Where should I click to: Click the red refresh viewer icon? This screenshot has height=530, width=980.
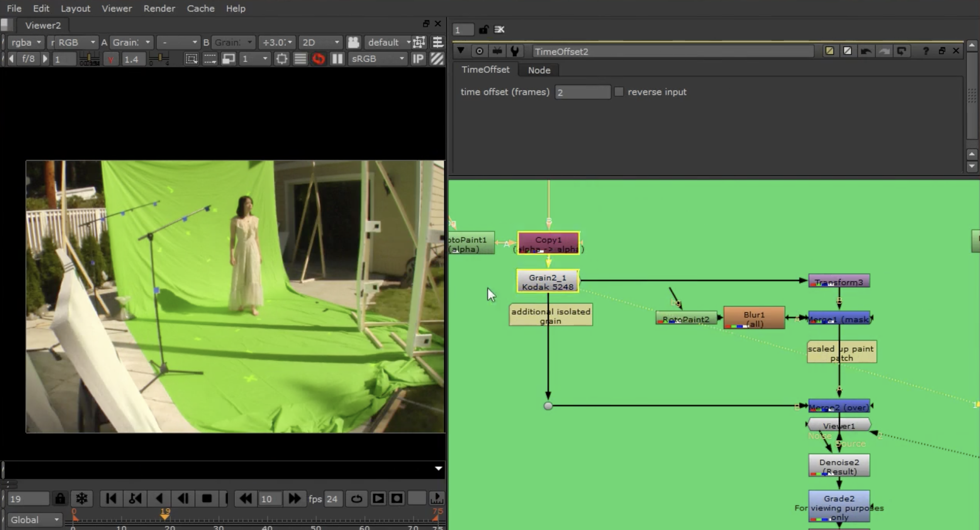319,59
